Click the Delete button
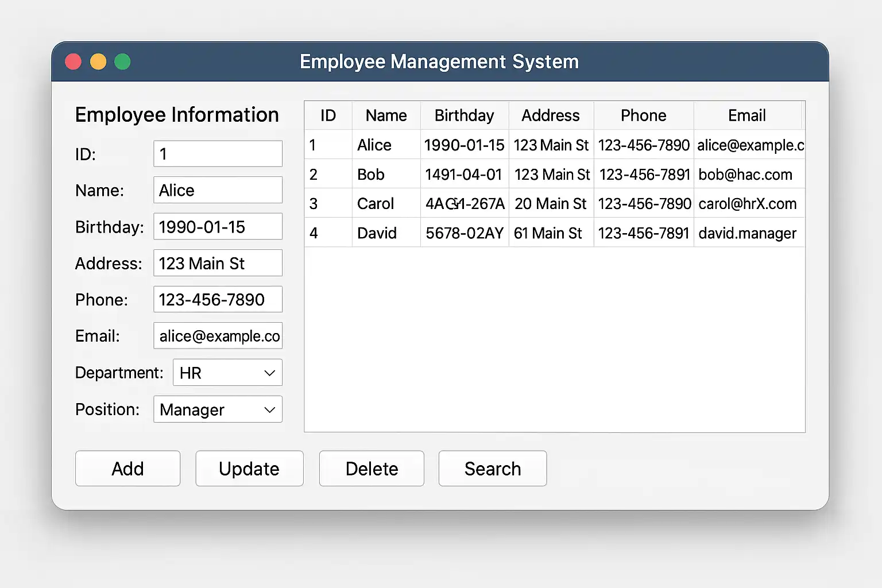This screenshot has height=588, width=882. [372, 469]
